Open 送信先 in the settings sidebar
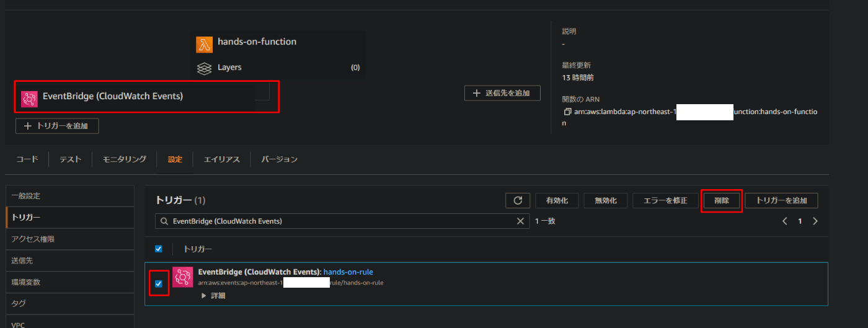 (x=70, y=260)
